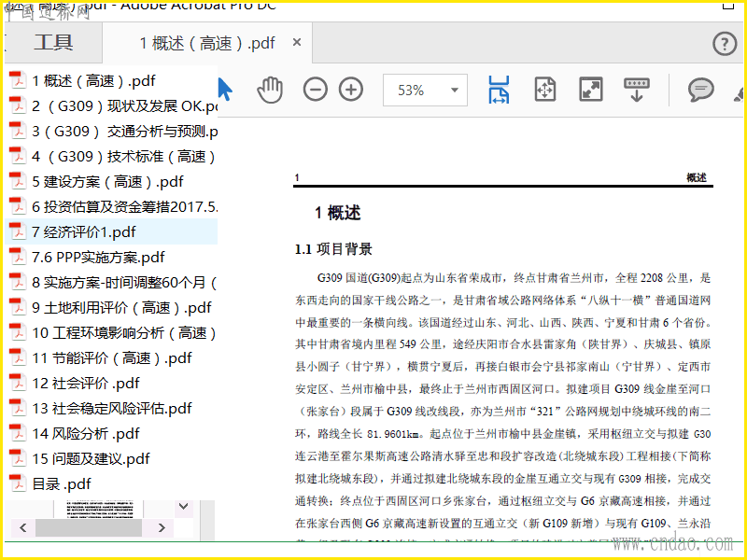The image size is (747, 560).
Task: Open file 12 社会评价 .pdf
Action: tap(86, 384)
